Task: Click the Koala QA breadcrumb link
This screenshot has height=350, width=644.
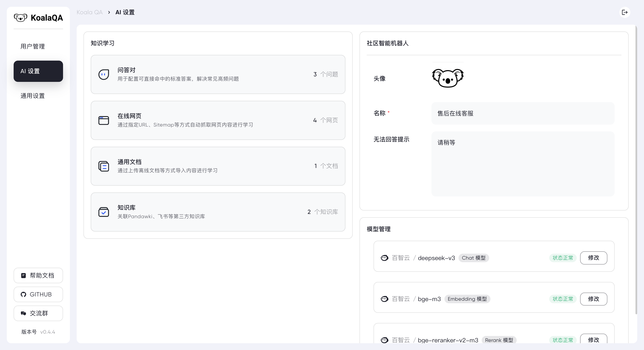Action: (89, 12)
